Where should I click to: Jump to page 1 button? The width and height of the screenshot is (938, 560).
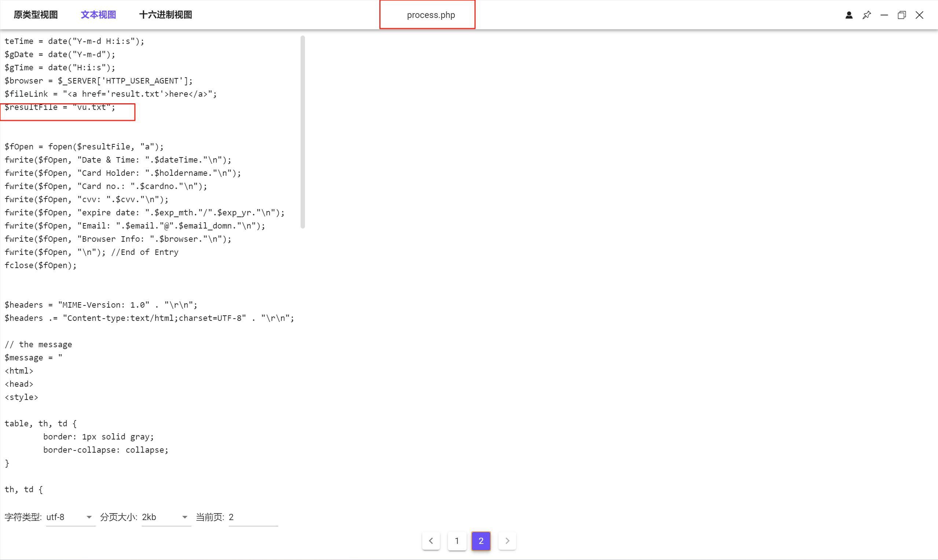[457, 541]
